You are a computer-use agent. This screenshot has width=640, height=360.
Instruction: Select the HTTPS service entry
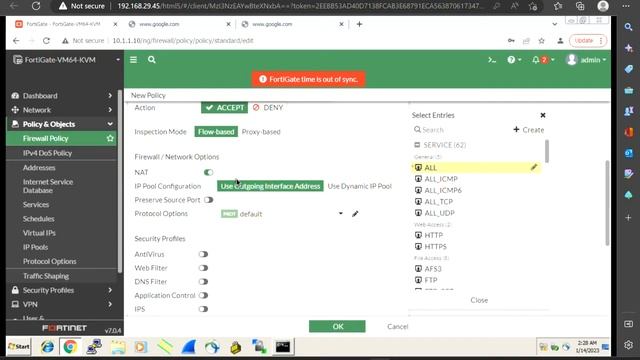point(436,247)
